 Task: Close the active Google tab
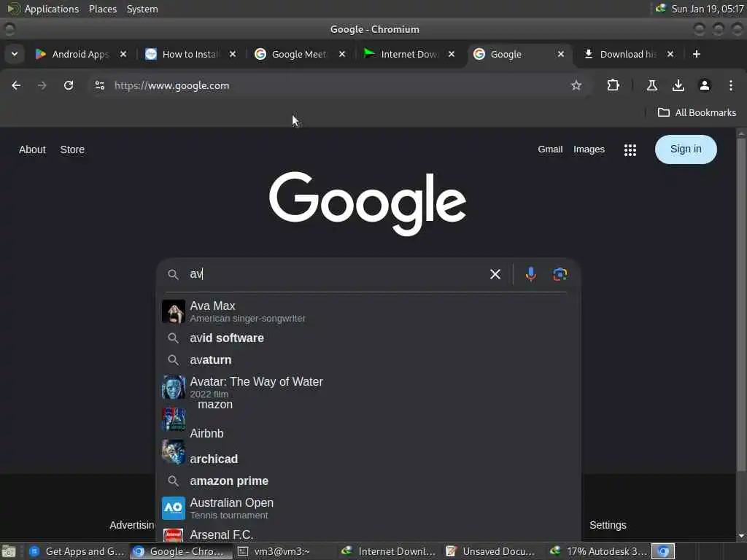coord(561,54)
